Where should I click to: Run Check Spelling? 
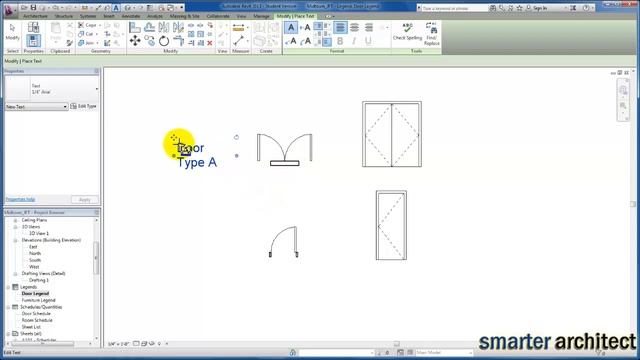[407, 32]
